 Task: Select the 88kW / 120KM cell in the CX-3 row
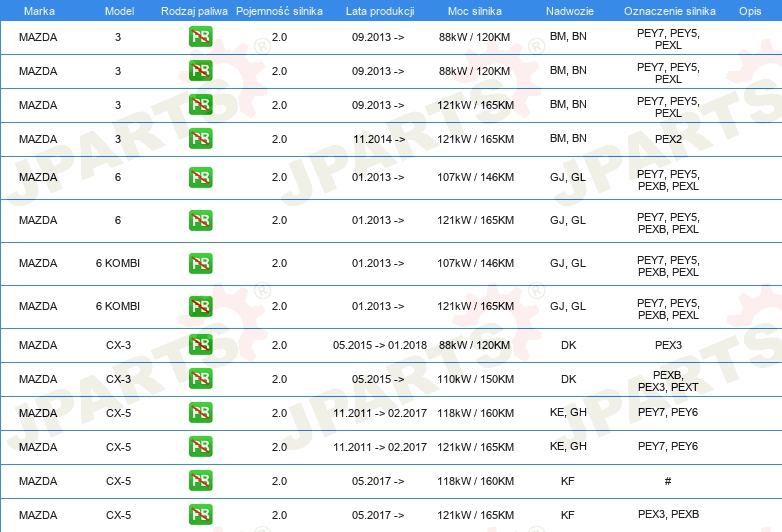[x=475, y=345]
